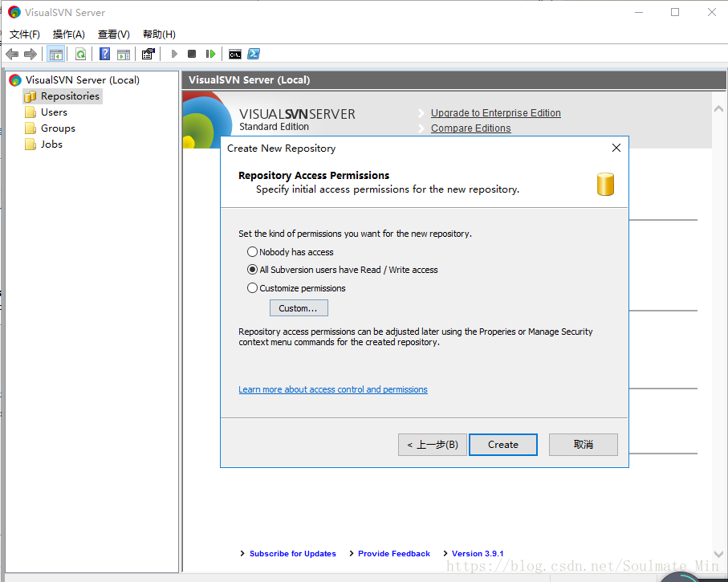
Task: Click the 'VisualSVN Server (Local)' pane header
Action: 454,80
